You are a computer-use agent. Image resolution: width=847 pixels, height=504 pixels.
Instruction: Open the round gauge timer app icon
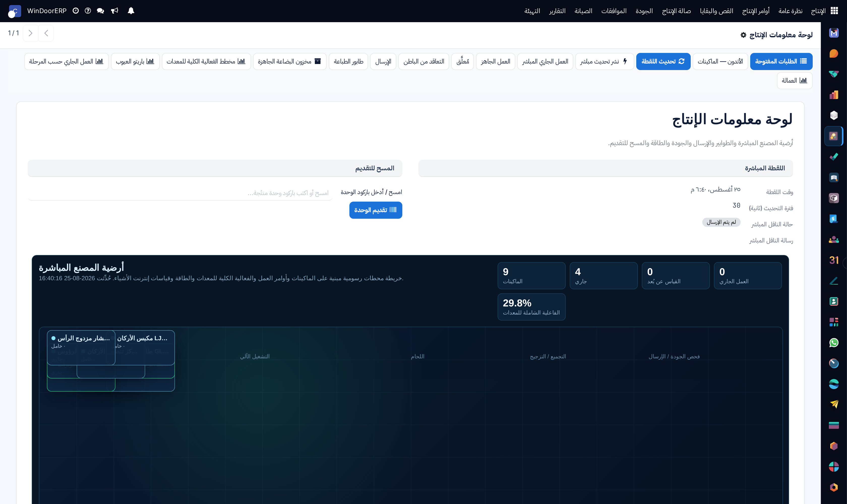tap(833, 363)
